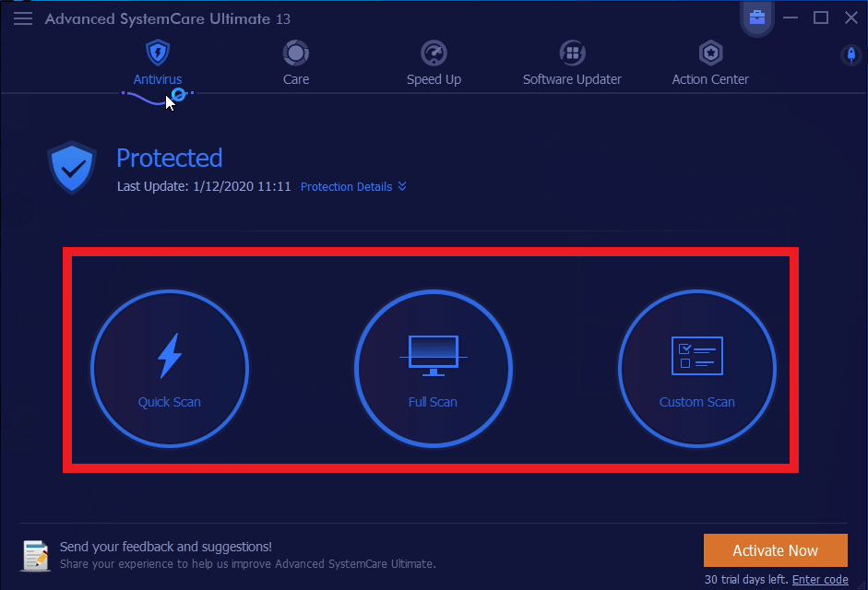Switch to the Speed Up tab label
The height and width of the screenshot is (590, 868).
point(434,79)
